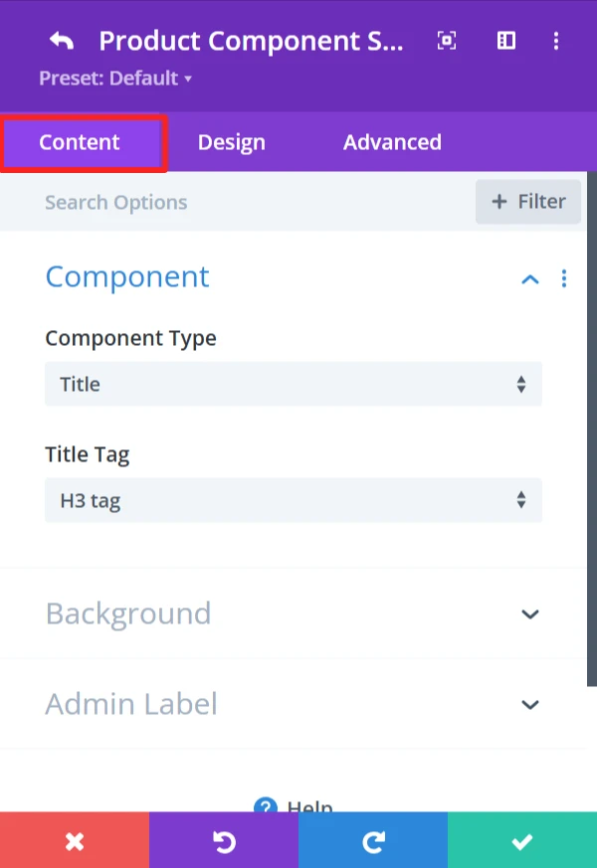Collapse the Component section
This screenshot has width=597, height=868.
point(530,279)
